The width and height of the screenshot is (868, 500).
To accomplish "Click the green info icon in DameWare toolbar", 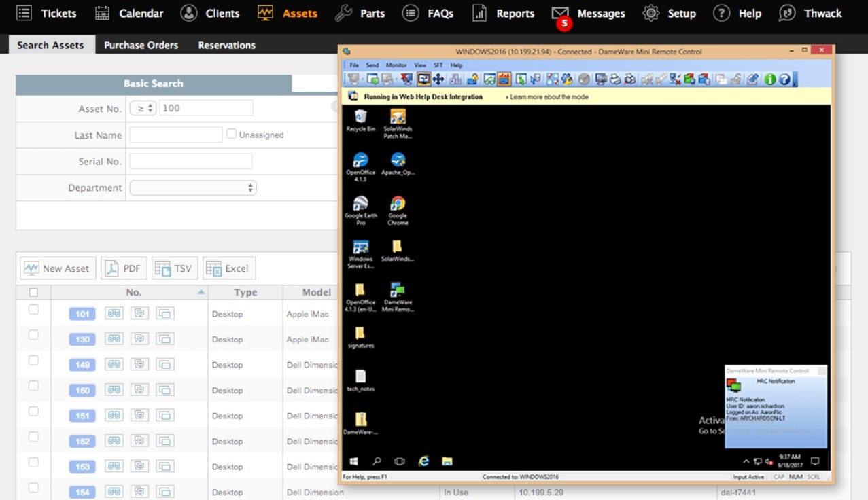I will pos(770,79).
